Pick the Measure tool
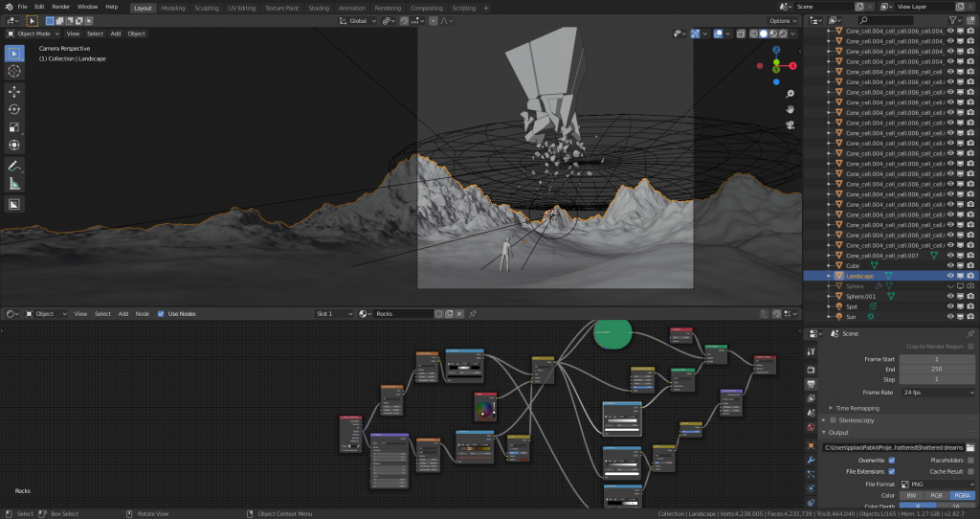 click(14, 183)
